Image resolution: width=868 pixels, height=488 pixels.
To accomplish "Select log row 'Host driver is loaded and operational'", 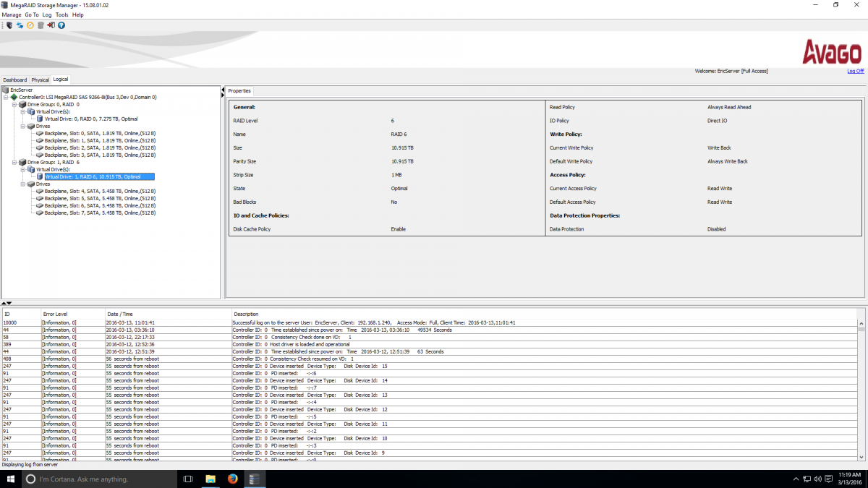I will pos(429,344).
